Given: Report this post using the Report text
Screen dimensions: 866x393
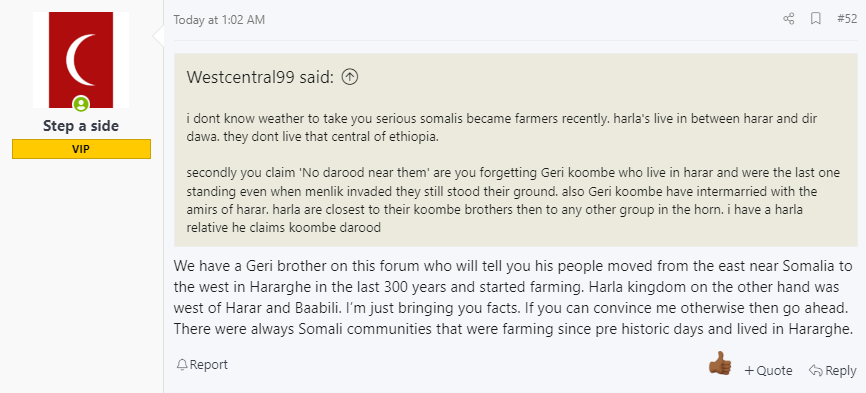Looking at the screenshot, I should click(x=209, y=365).
